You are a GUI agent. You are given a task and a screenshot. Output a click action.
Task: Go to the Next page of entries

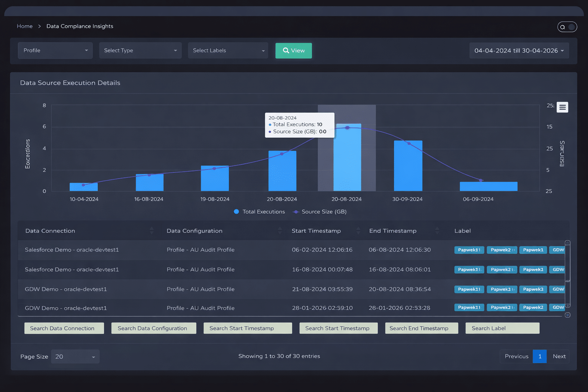pos(559,356)
